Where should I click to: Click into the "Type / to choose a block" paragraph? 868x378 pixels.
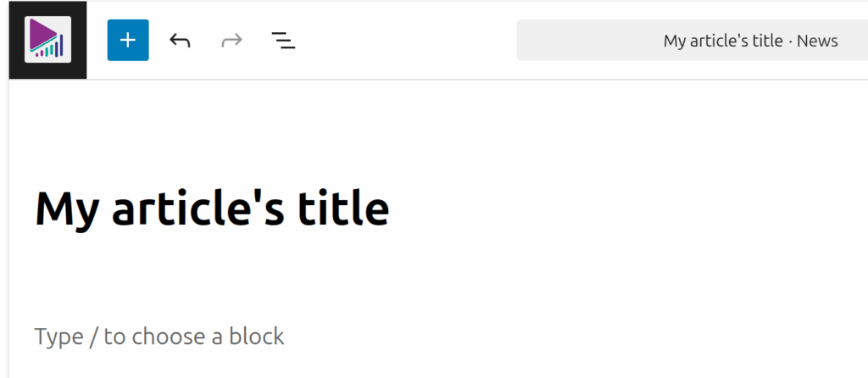159,336
